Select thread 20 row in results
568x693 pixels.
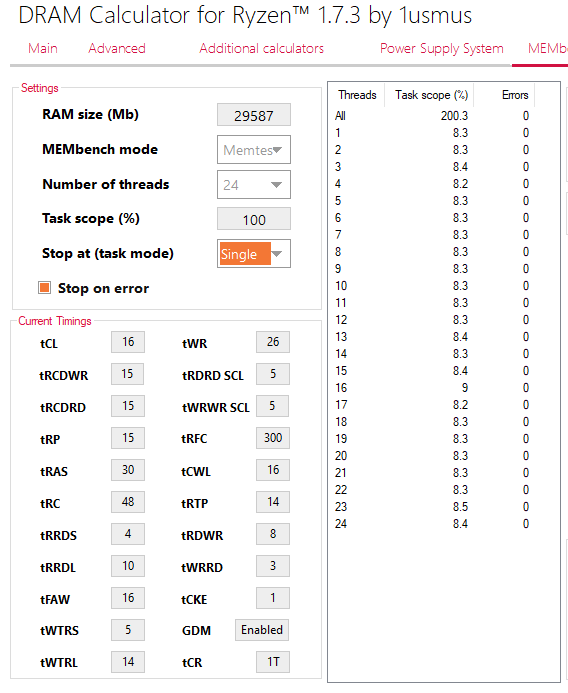[x=432, y=456]
